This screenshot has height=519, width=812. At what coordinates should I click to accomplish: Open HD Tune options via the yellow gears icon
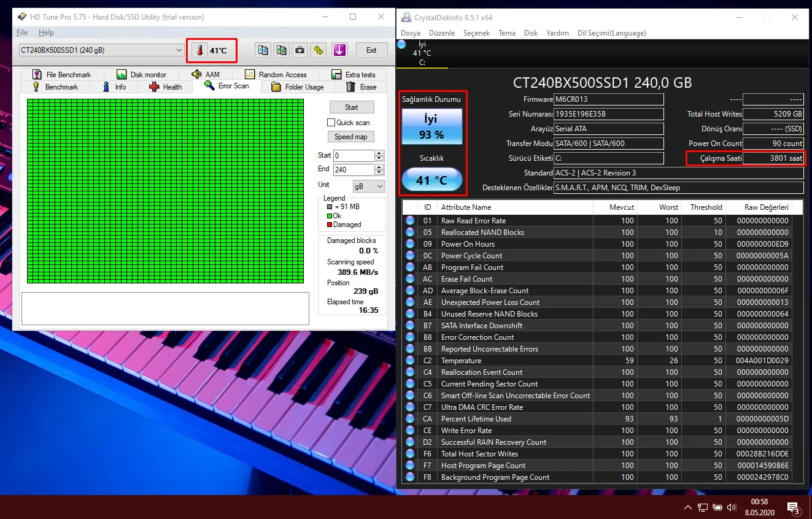tap(318, 50)
